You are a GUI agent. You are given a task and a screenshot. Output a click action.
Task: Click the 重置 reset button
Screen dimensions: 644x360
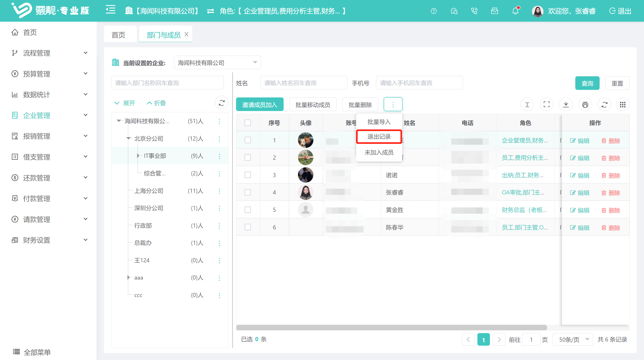(617, 83)
